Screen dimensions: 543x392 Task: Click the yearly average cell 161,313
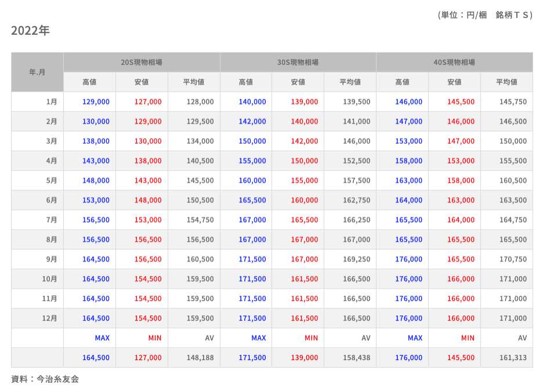[x=513, y=358]
